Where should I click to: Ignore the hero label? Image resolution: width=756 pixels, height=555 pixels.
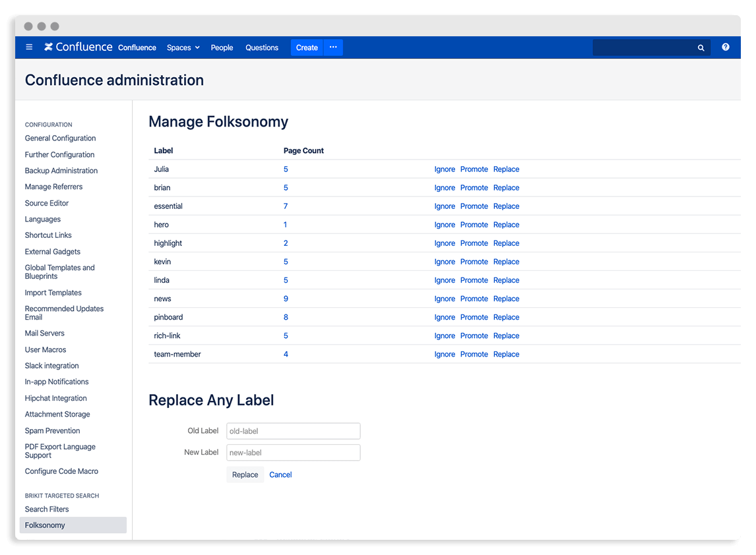tap(445, 225)
